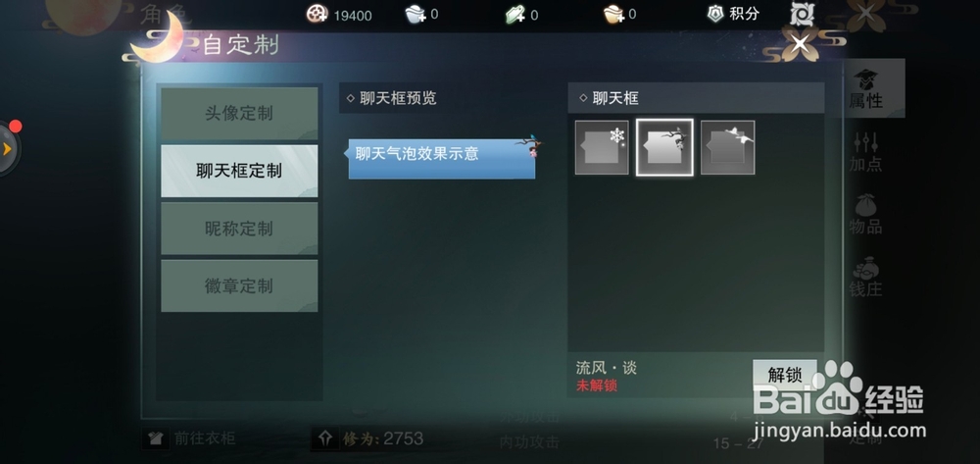Expand the left side arrow panel
The width and height of the screenshot is (980, 464).
tap(8, 149)
